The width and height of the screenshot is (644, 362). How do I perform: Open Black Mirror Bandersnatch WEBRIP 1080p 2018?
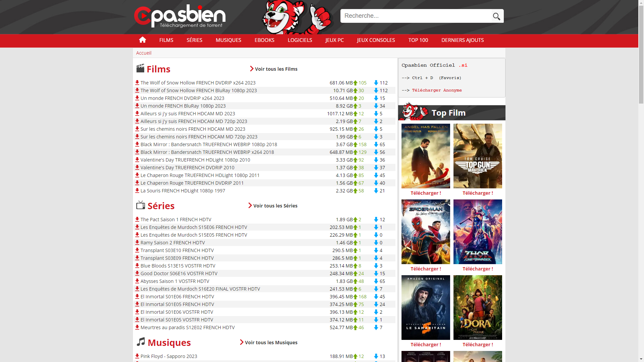point(209,144)
